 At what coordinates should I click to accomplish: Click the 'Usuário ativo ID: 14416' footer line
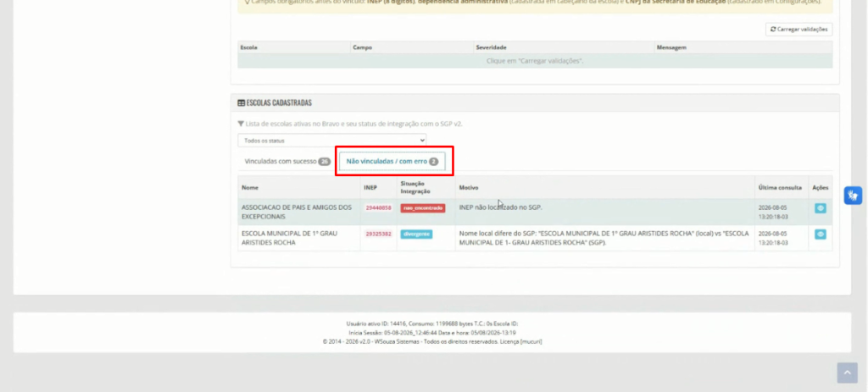pyautogui.click(x=432, y=323)
